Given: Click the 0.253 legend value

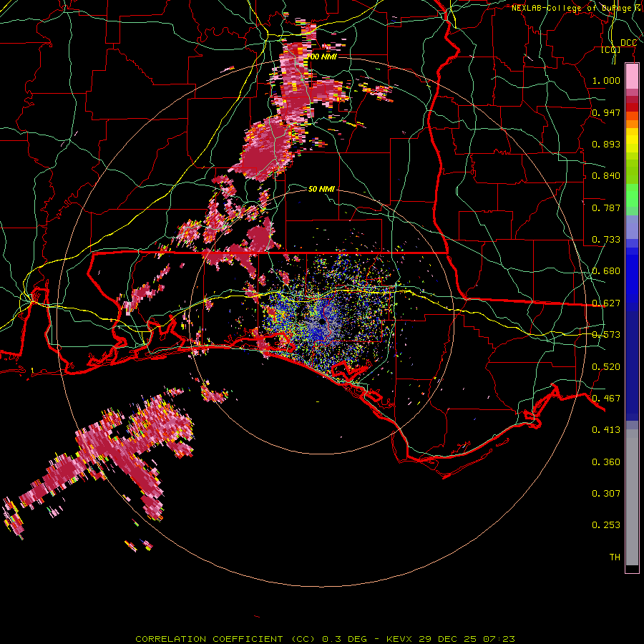Looking at the screenshot, I should pos(606,525).
